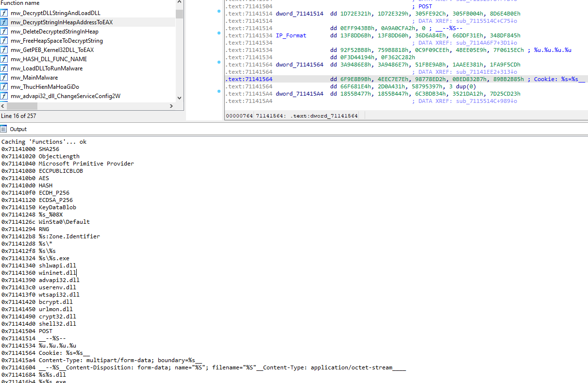588x383 pixels.
Task: Click the advapi32.dll output line
Action: [x=40, y=280]
